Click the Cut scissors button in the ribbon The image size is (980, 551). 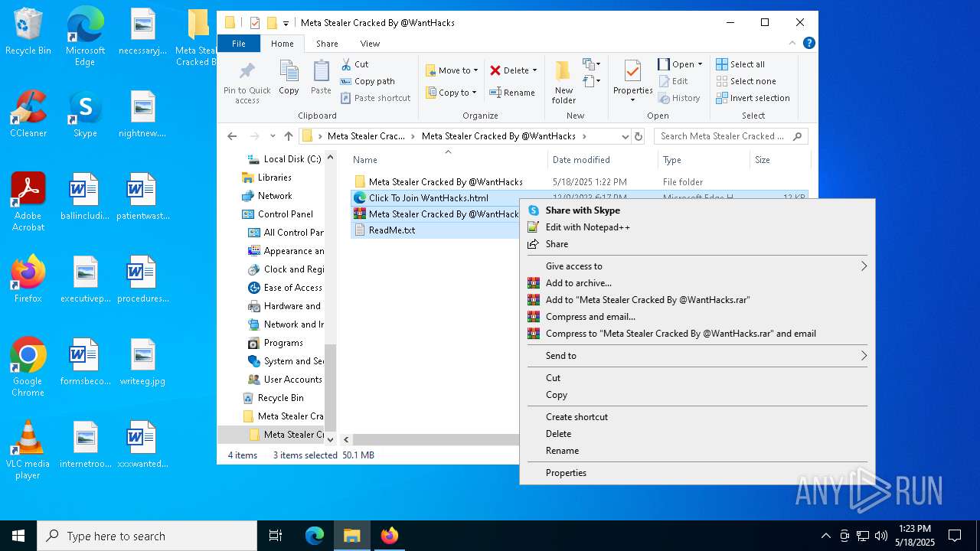click(354, 64)
